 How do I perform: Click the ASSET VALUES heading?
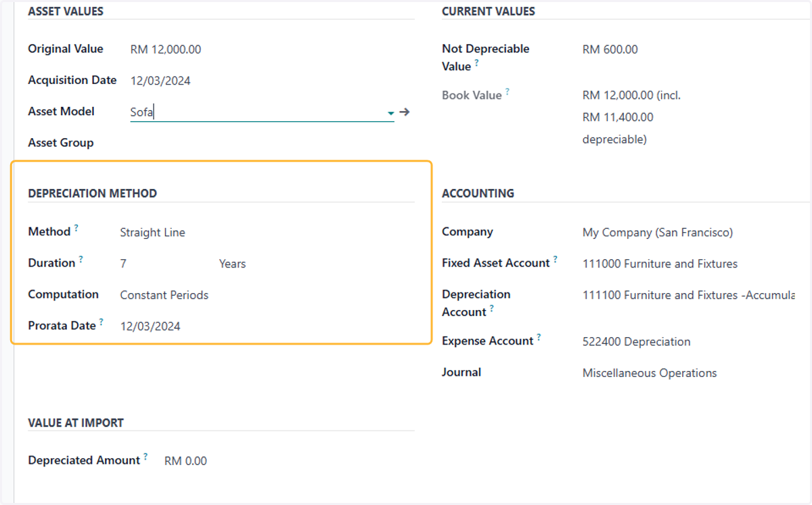pyautogui.click(x=66, y=12)
